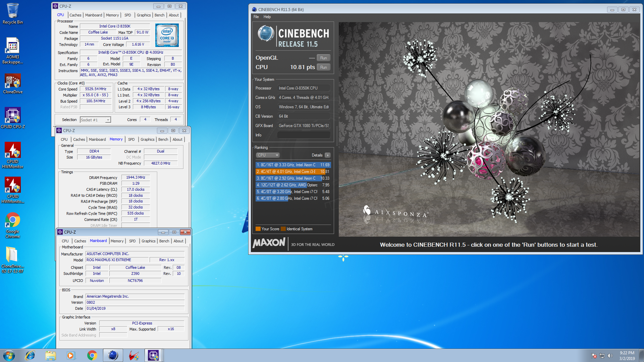Screen dimensions: 644x362
Task: Open AOMEI Backupper desktop icon
Action: [13, 50]
